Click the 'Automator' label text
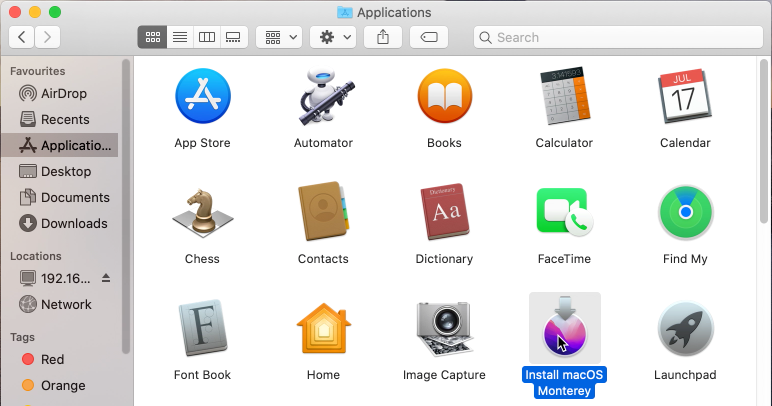The height and width of the screenshot is (406, 772). [x=323, y=143]
